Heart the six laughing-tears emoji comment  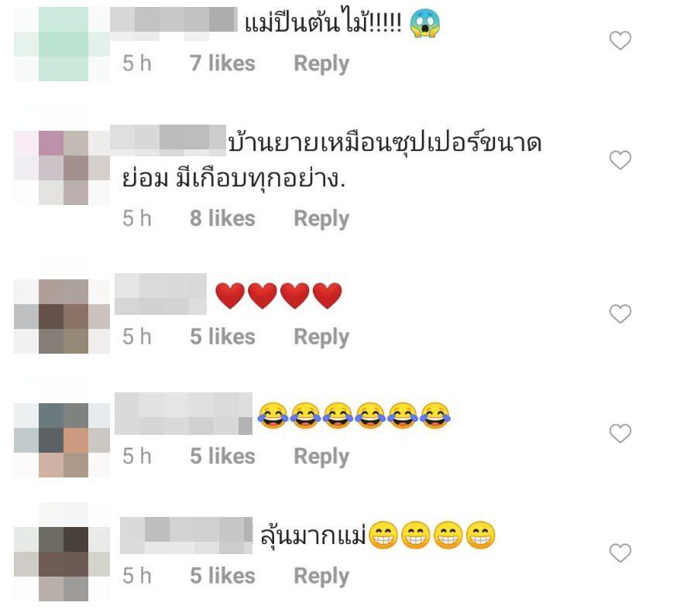[620, 433]
